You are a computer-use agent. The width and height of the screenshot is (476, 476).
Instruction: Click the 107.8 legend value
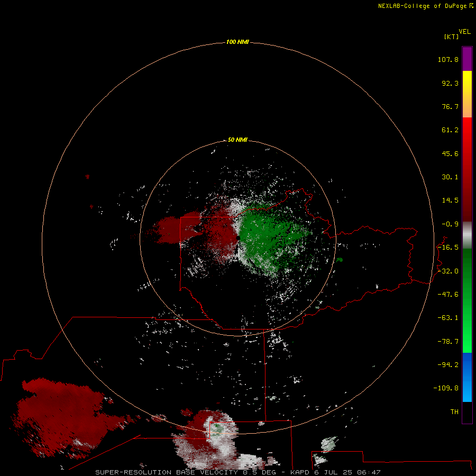[448, 59]
